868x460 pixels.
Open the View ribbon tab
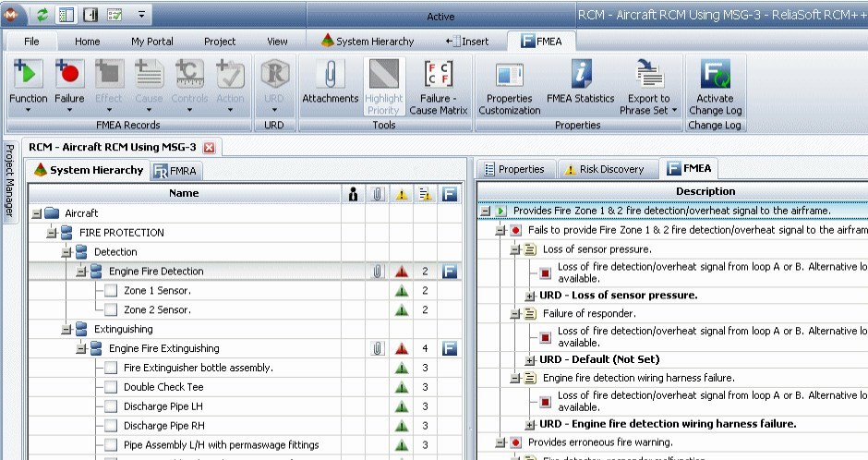[x=277, y=42]
